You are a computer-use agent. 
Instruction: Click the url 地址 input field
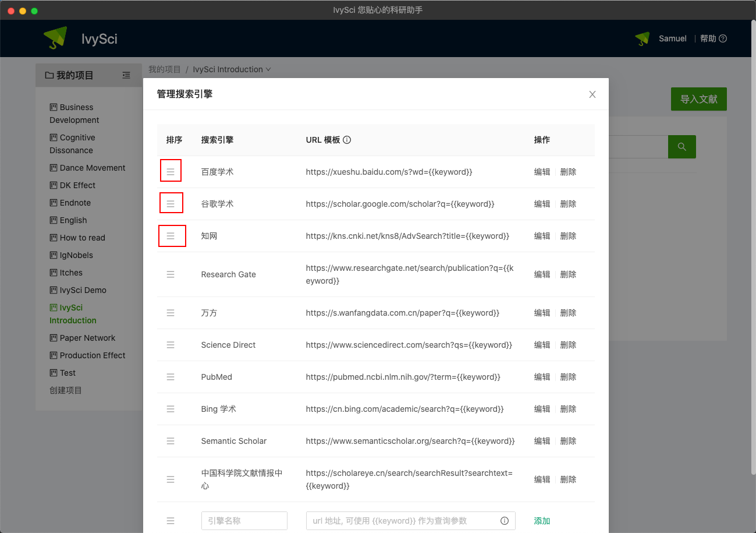[411, 521]
